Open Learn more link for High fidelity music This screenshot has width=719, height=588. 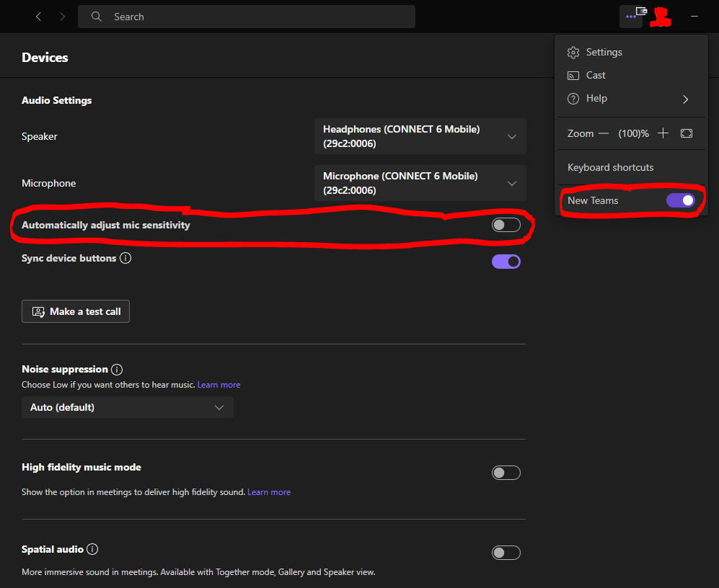[x=269, y=491]
